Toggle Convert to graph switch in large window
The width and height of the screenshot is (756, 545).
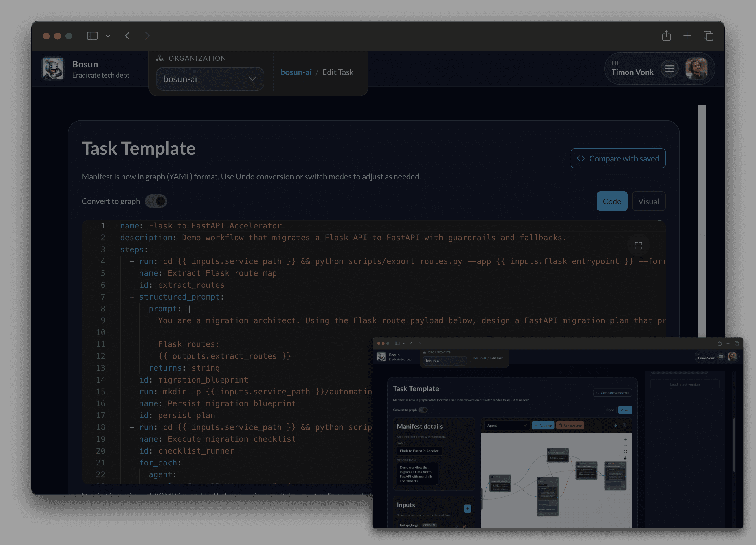(156, 201)
